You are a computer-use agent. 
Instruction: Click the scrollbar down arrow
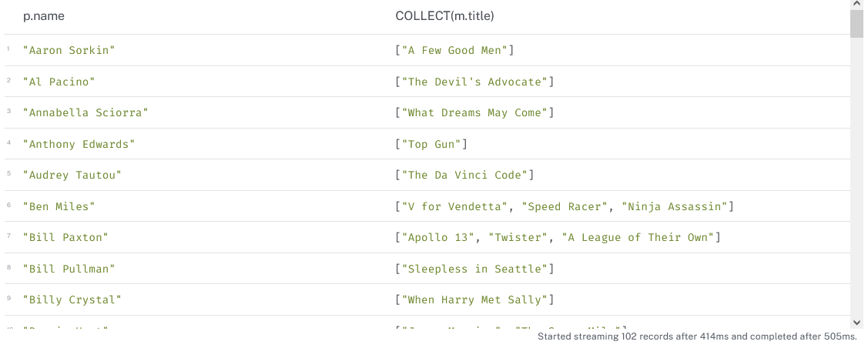point(857,322)
